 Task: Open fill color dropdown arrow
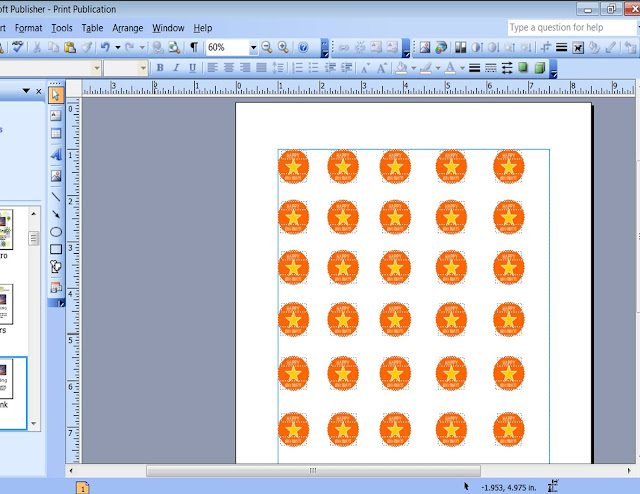tap(413, 68)
